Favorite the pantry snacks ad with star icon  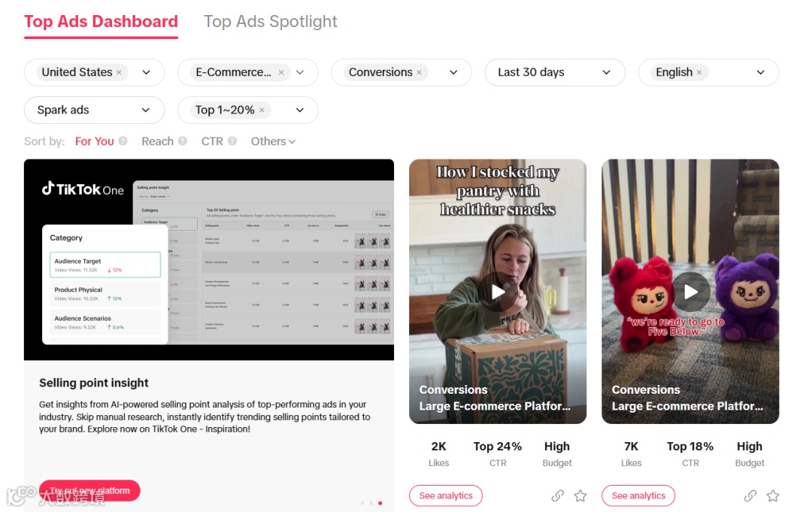(x=580, y=495)
